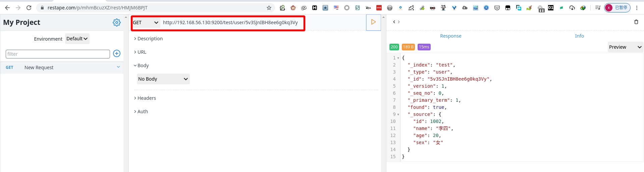Click the blue V extension icon

(x=454, y=8)
